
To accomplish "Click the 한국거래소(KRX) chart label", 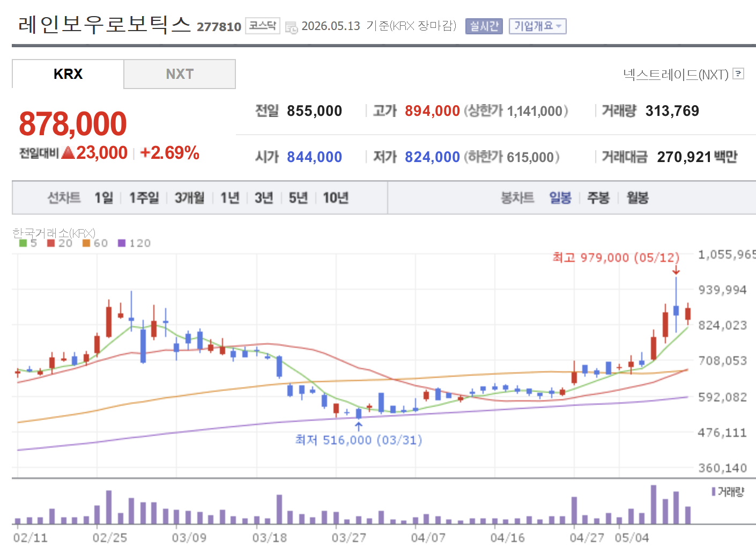I will [x=54, y=233].
